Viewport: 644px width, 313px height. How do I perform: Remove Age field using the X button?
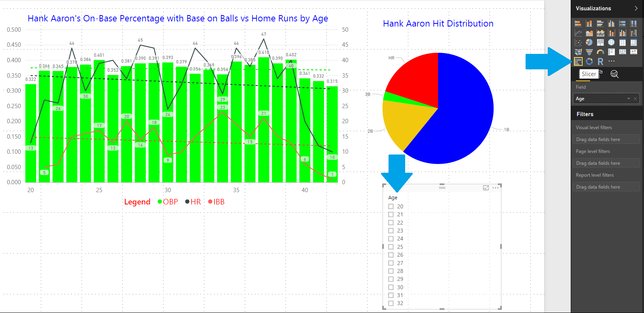point(635,99)
